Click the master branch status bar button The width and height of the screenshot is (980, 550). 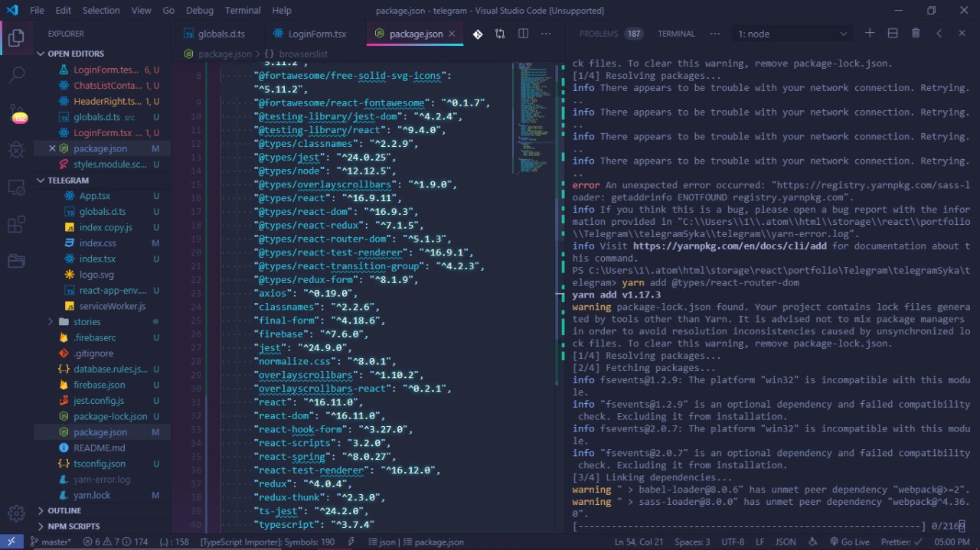click(x=51, y=542)
